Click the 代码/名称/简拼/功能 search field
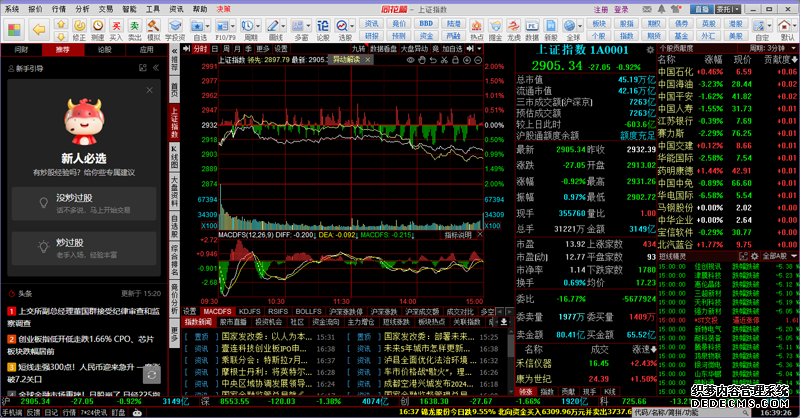800x418 pixels. [x=692, y=412]
